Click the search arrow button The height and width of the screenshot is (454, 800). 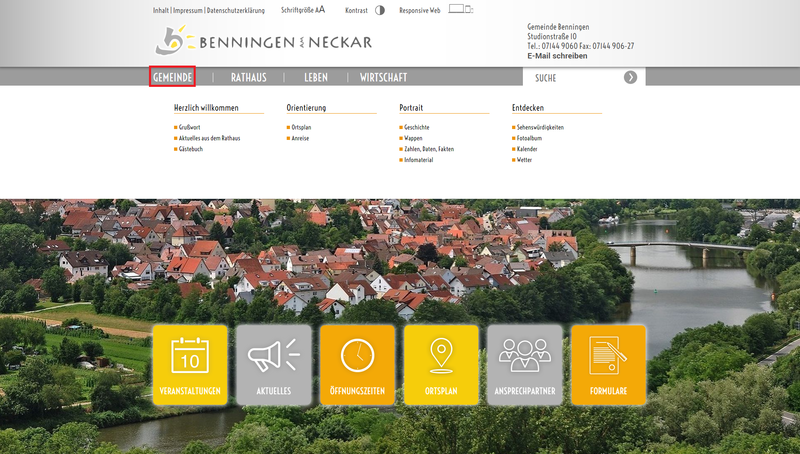[x=630, y=77]
